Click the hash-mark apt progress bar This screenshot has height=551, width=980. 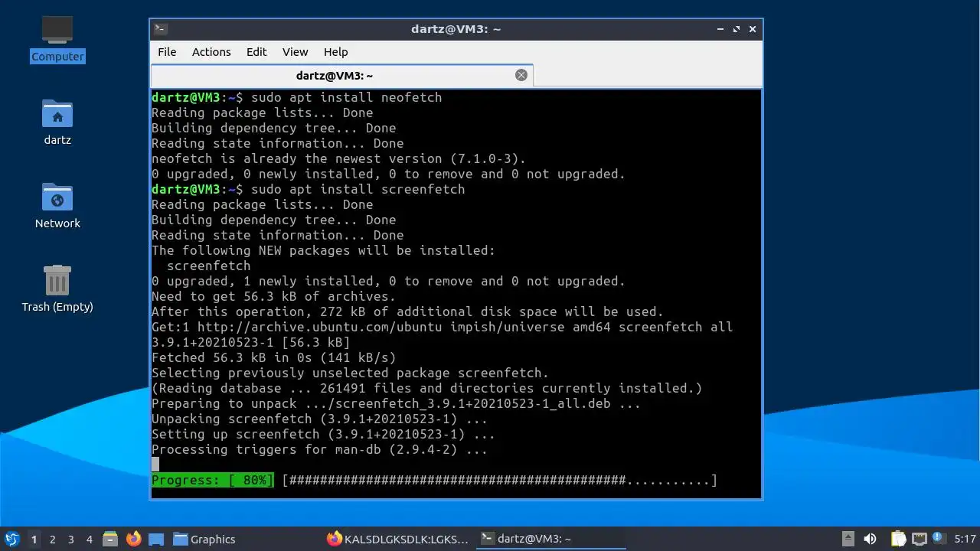500,480
